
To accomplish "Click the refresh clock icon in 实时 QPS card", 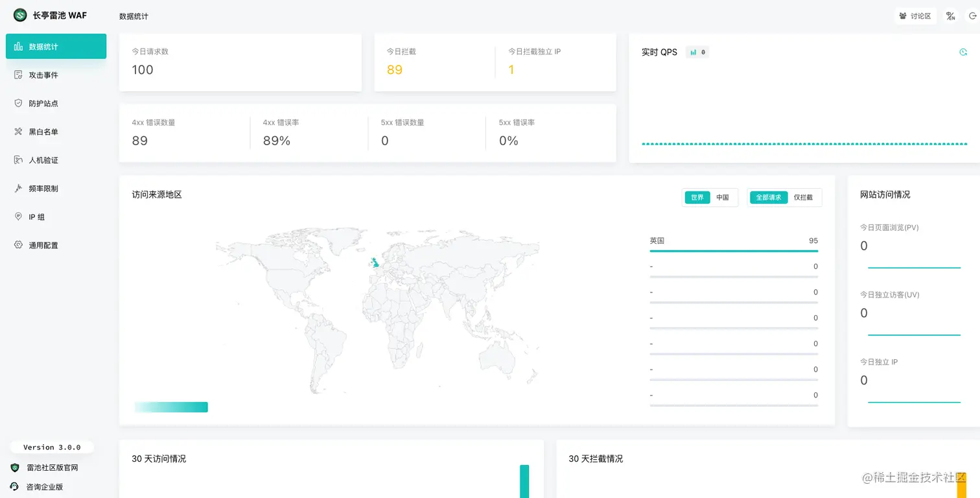I will [x=963, y=53].
